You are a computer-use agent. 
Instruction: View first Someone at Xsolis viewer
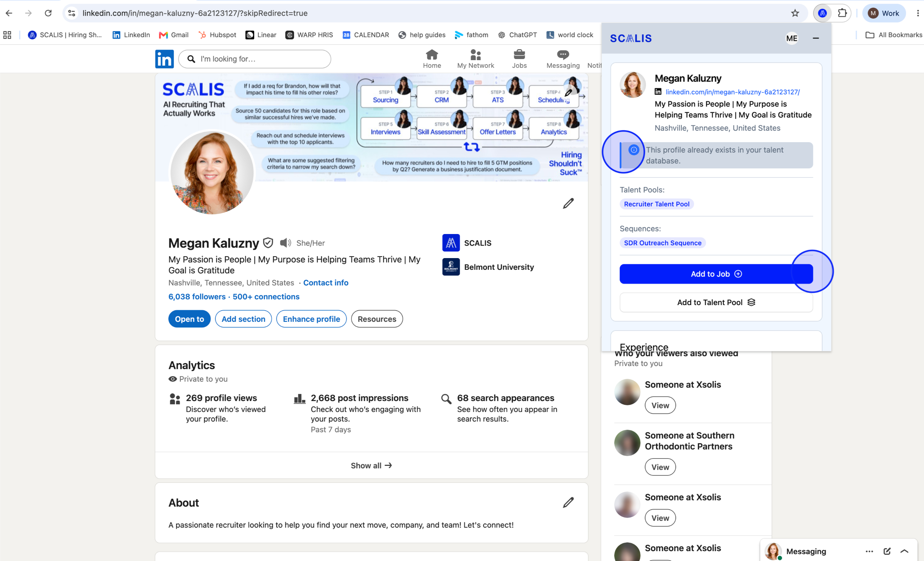point(660,406)
